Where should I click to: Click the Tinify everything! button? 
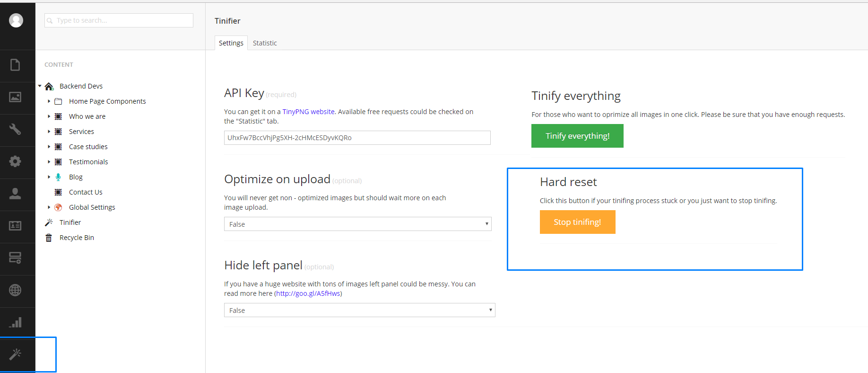[577, 136]
